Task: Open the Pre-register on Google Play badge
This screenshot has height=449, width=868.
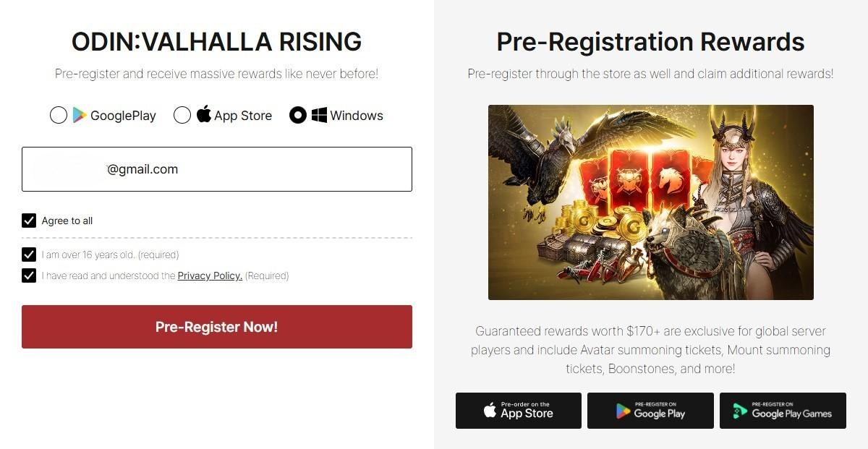Action: 650,411
